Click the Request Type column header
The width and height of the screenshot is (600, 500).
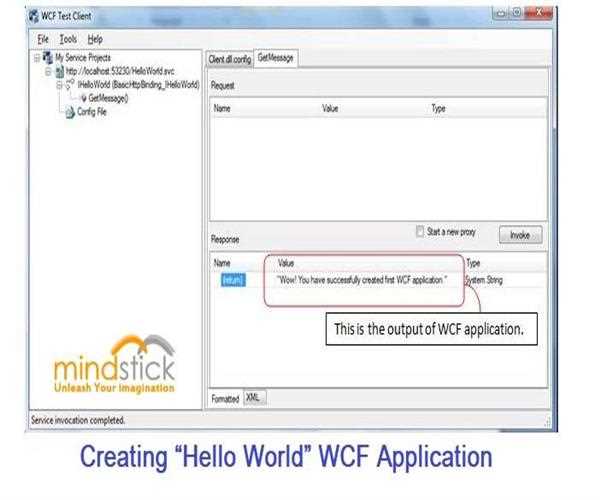pos(439,108)
